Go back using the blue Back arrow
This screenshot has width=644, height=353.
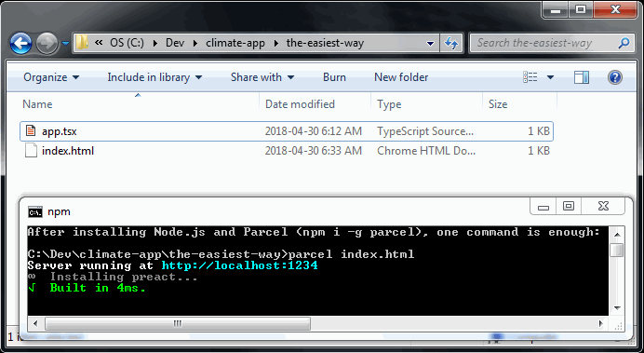point(21,43)
